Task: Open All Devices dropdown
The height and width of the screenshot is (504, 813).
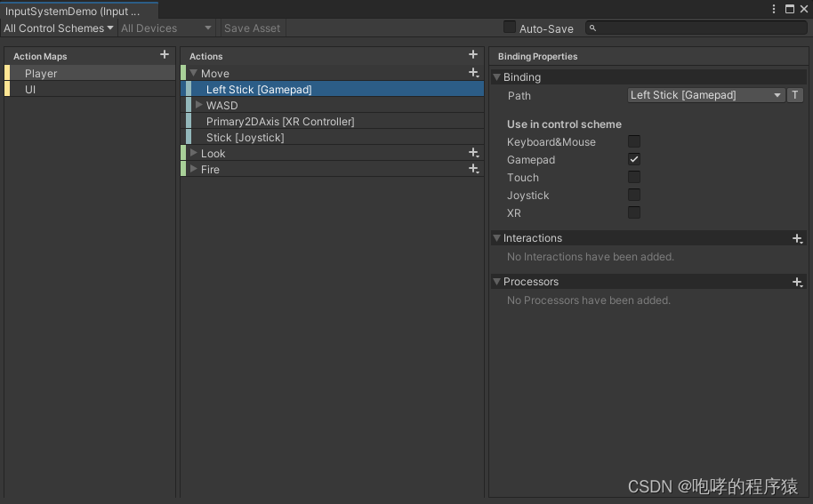Action: tap(166, 28)
